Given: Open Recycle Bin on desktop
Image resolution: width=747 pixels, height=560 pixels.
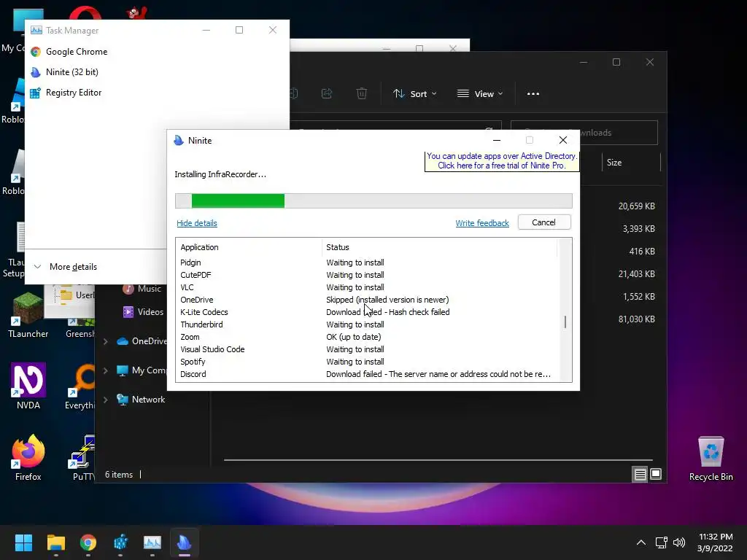Looking at the screenshot, I should 711,458.
